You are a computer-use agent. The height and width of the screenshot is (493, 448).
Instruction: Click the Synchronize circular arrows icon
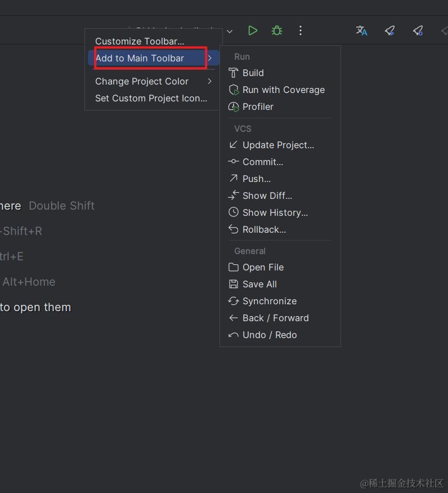point(234,301)
